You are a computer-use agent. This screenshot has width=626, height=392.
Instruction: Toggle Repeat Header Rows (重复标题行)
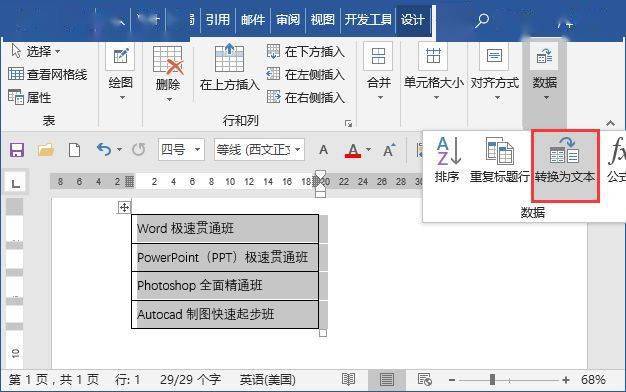(x=499, y=160)
